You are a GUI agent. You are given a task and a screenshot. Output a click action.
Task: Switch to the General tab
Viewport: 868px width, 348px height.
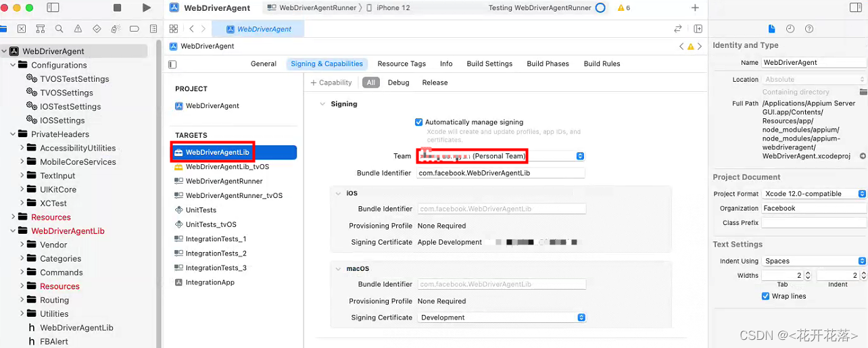click(264, 64)
